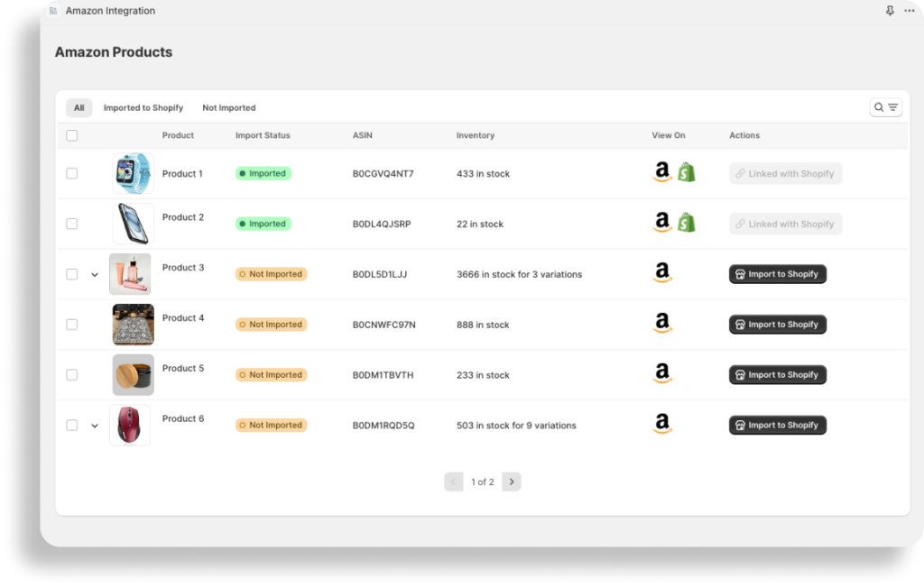924x587 pixels.
Task: Tick the select-all checkbox in table header
Action: click(x=72, y=135)
